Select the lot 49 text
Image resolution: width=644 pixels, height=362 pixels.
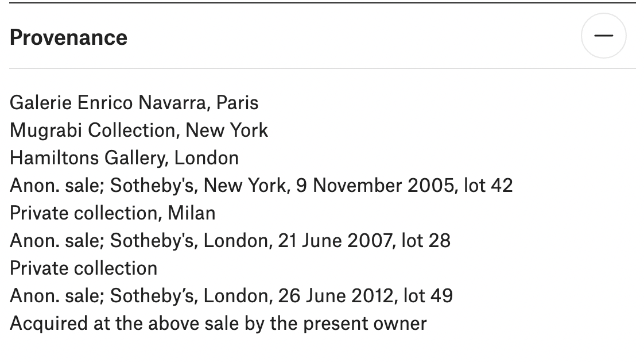pyautogui.click(x=428, y=296)
